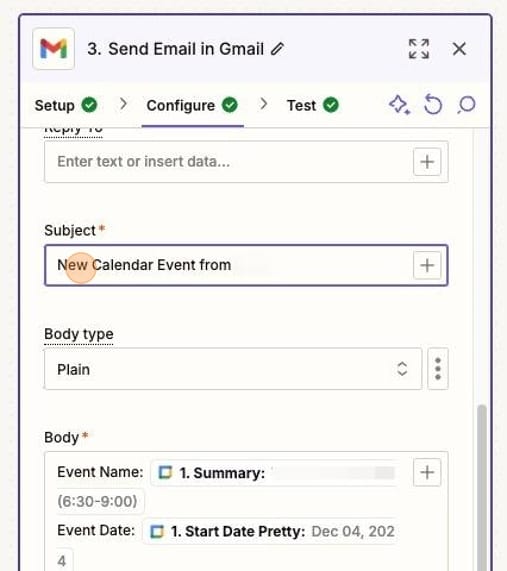Click the '3. Send Email in Gmail' title
This screenshot has width=507, height=571.
tap(176, 49)
